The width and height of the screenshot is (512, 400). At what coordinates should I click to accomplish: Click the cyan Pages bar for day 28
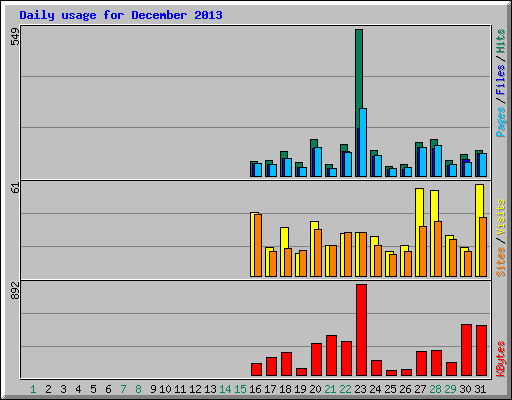click(x=438, y=161)
